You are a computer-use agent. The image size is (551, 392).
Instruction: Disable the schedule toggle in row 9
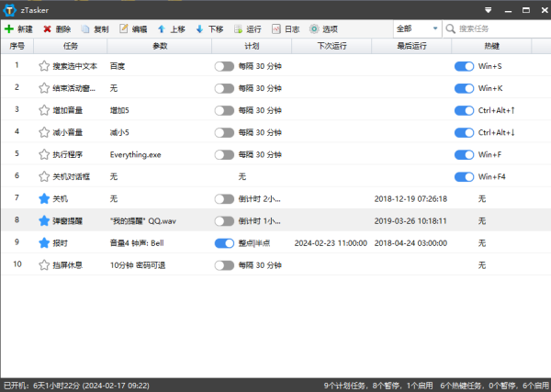[224, 243]
